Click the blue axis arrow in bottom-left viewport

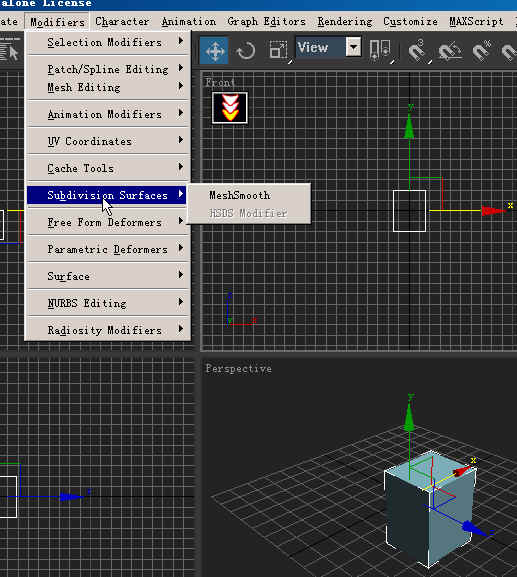(x=71, y=497)
